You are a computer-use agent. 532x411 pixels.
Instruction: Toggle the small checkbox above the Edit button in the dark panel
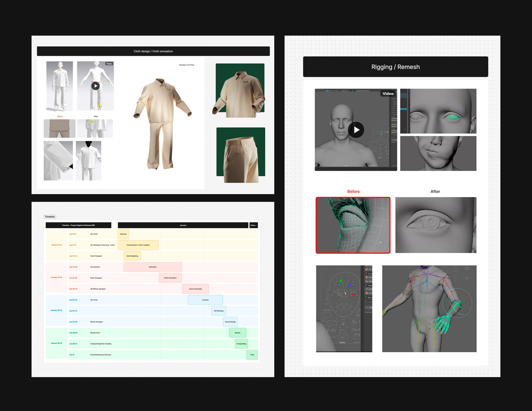coord(366,302)
